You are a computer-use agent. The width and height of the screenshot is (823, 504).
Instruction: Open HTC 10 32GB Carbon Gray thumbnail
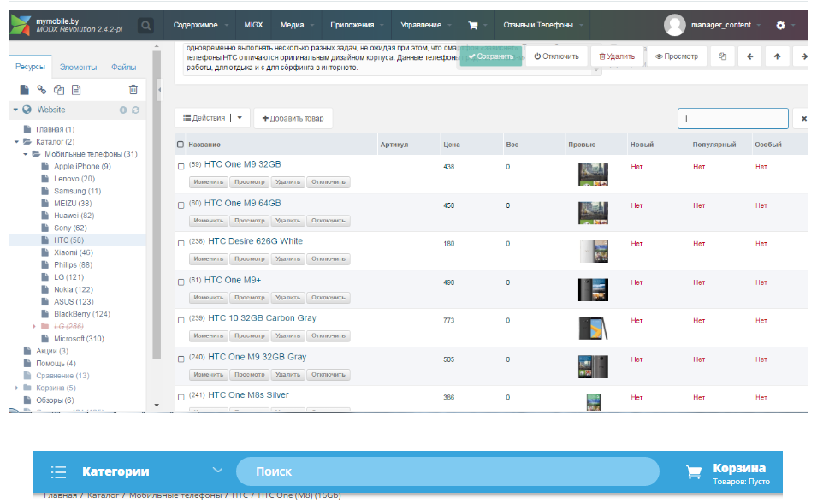coord(593,328)
